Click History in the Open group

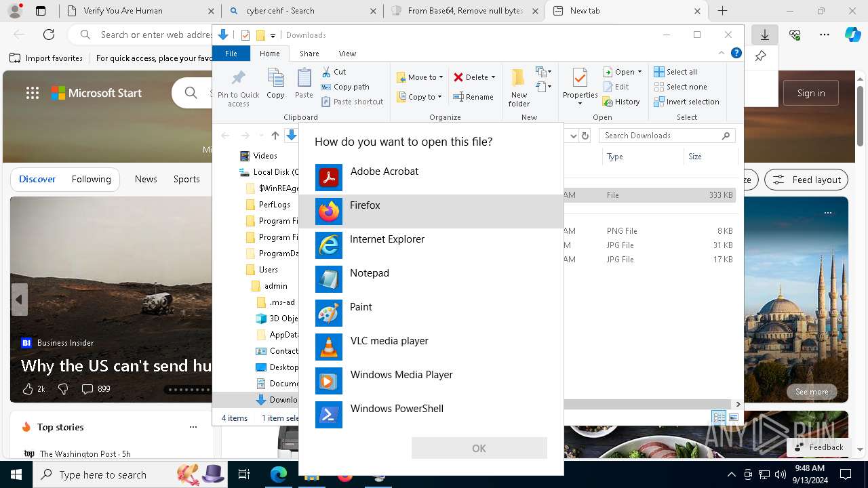point(621,102)
